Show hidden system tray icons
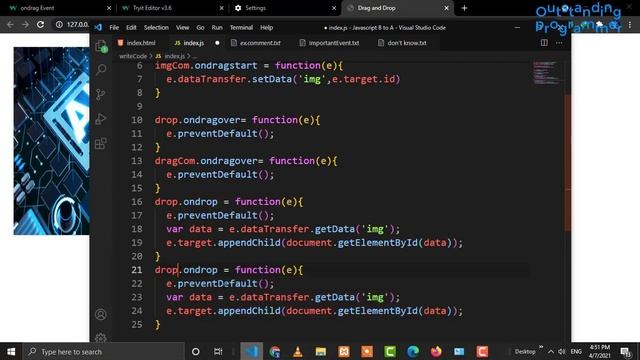Image resolution: width=640 pixels, height=360 pixels. click(551, 351)
